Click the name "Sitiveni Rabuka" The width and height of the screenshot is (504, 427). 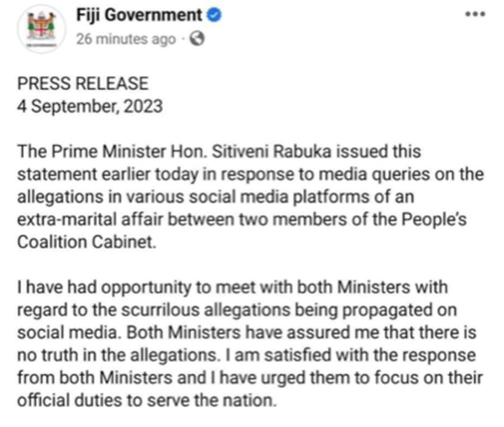pos(272,151)
